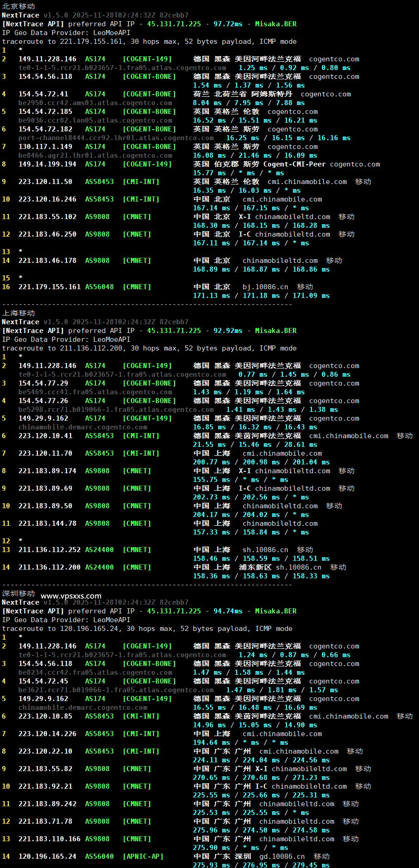Click the hop IP '221.183.89.69'
The image size is (419, 868).
[45, 488]
